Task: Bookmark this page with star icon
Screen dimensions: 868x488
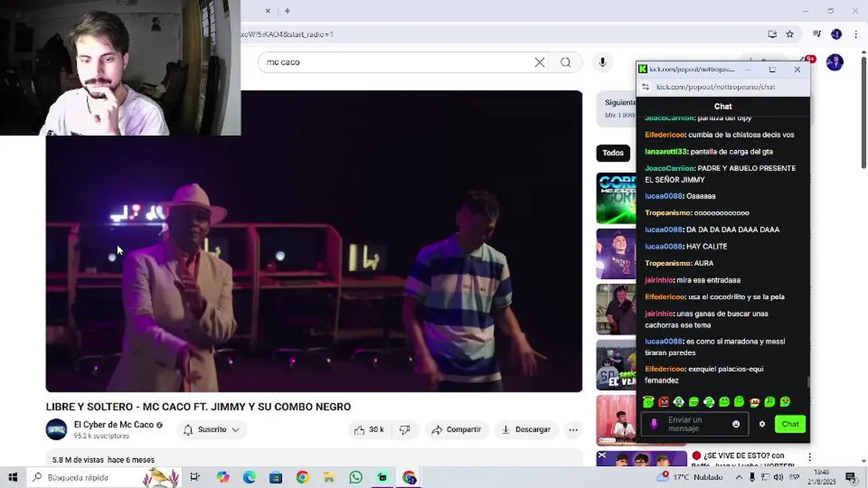Action: [x=789, y=34]
